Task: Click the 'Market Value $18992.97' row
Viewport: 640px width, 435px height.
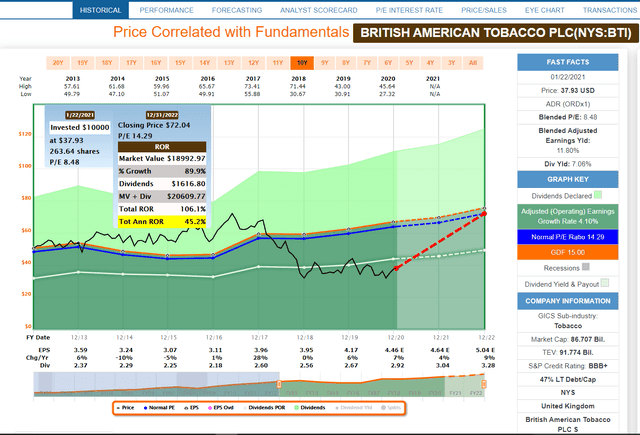Action: [162, 158]
